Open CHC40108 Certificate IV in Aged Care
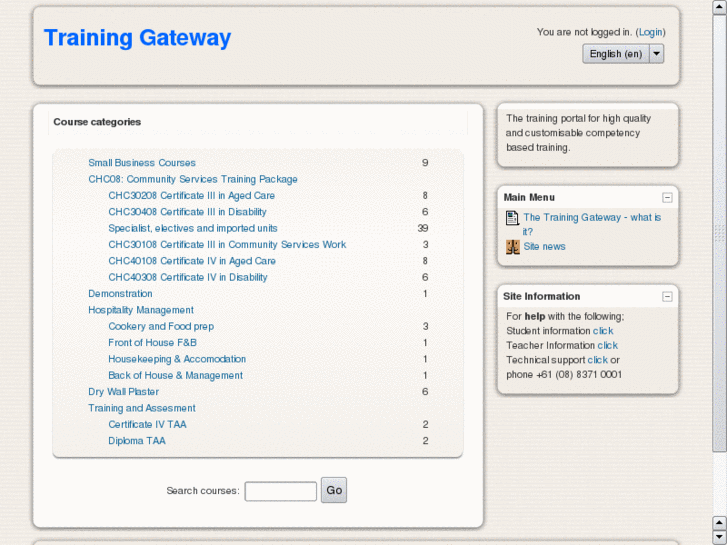The image size is (727, 545). click(x=192, y=261)
